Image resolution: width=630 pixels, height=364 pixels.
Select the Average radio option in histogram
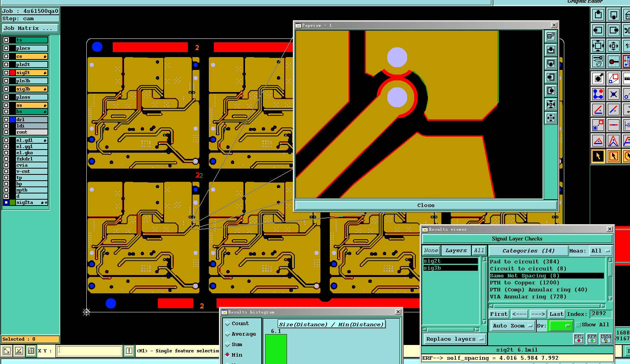[x=227, y=334]
